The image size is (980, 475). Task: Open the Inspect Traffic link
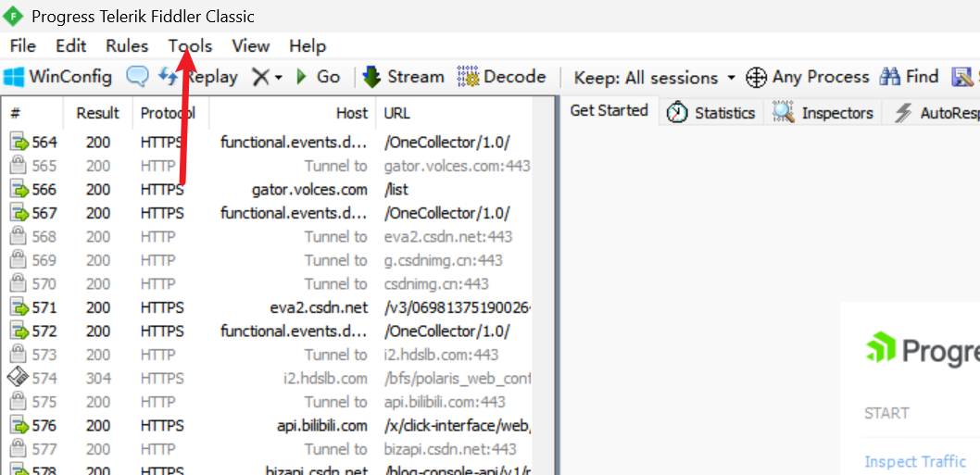pyautogui.click(x=915, y=462)
